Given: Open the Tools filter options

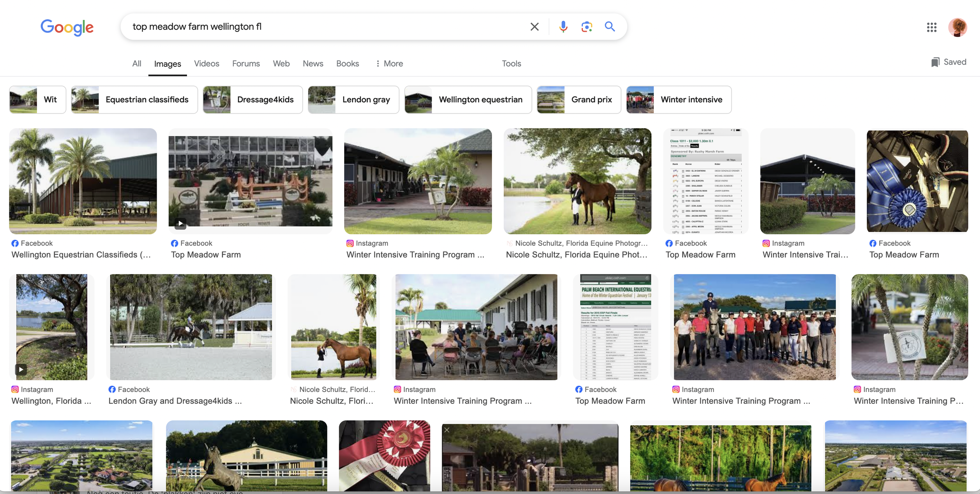Looking at the screenshot, I should tap(511, 64).
